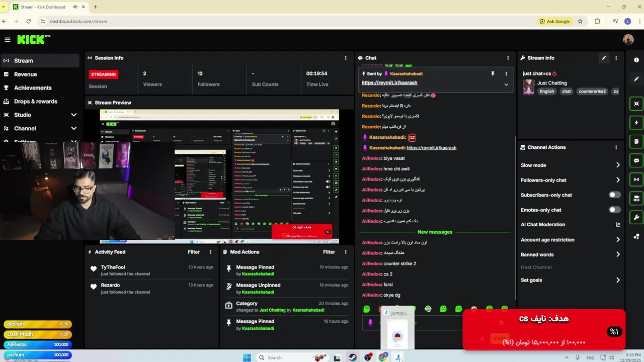
Task: Click the Just Chatting category thumbnail
Action: [x=528, y=87]
